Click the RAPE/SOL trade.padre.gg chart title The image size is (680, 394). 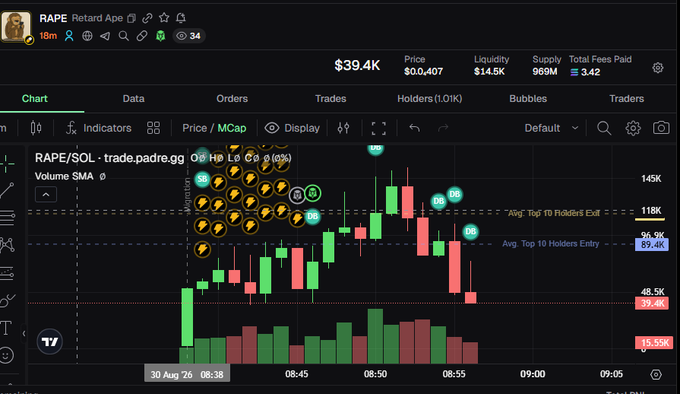pyautogui.click(x=109, y=158)
